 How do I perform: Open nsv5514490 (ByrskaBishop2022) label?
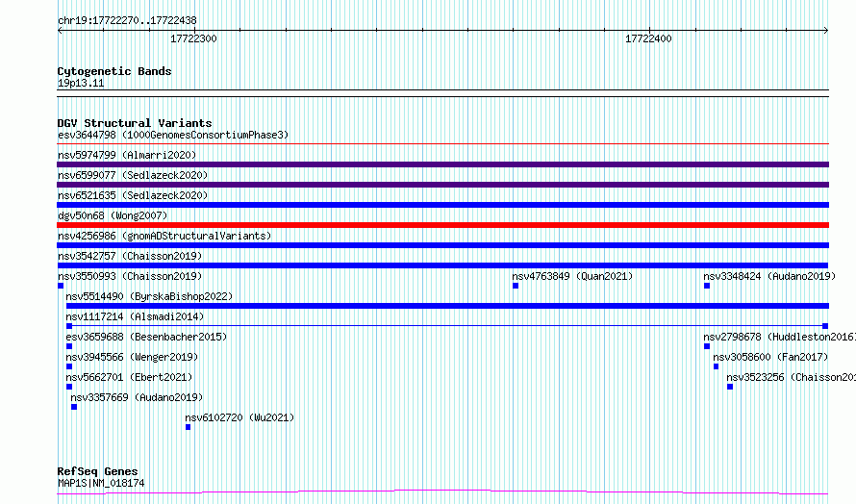[x=149, y=296]
